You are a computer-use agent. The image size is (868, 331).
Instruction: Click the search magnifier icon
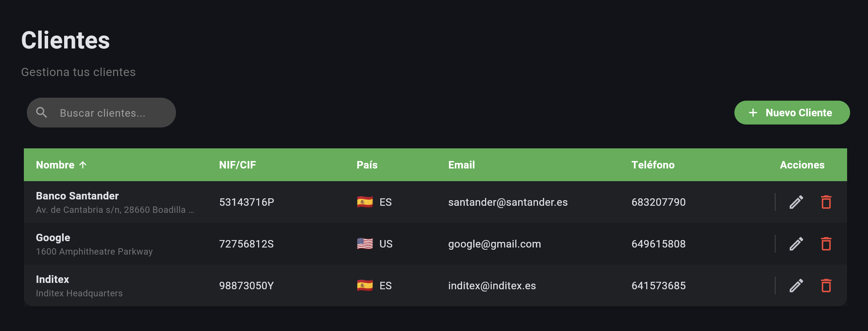42,113
